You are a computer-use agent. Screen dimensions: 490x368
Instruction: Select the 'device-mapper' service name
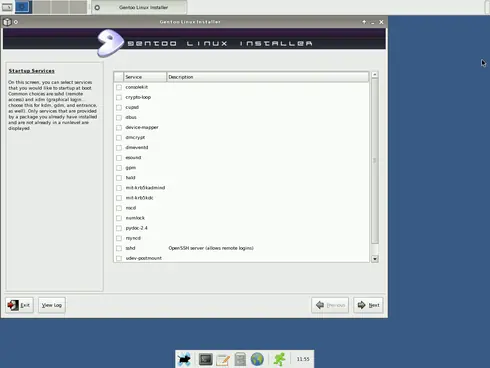coord(142,128)
